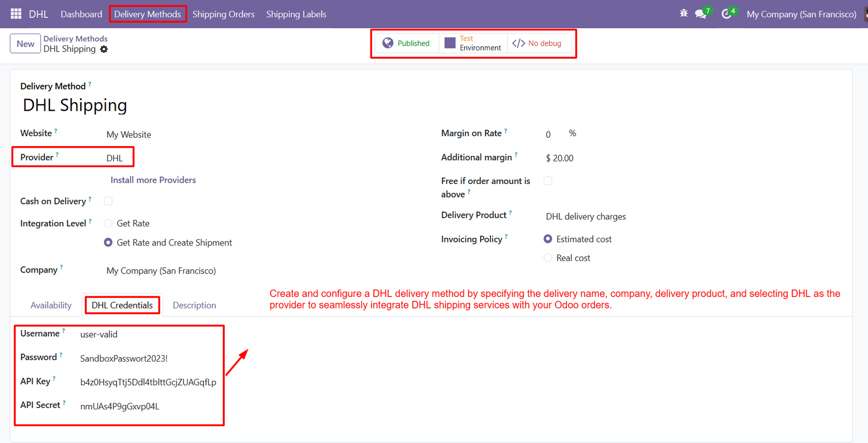Click the Test Environment square icon

click(x=450, y=43)
